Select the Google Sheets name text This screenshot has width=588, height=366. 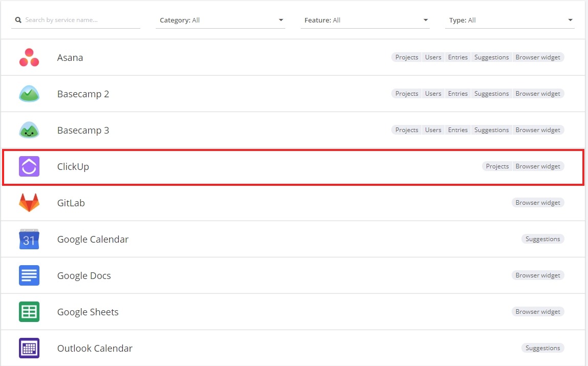(88, 312)
